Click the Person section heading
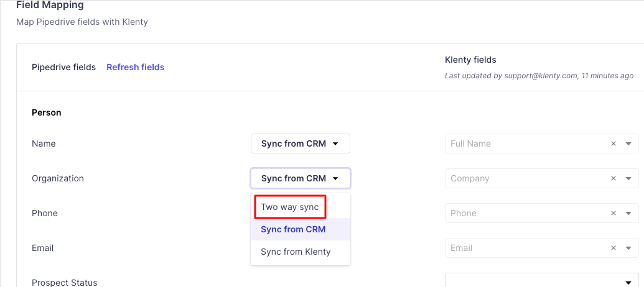Image resolution: width=644 pixels, height=287 pixels. point(47,112)
